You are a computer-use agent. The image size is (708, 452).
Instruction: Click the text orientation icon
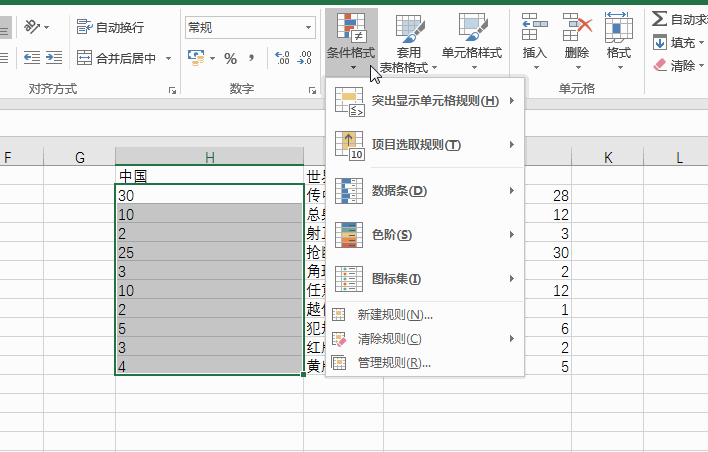pos(32,27)
